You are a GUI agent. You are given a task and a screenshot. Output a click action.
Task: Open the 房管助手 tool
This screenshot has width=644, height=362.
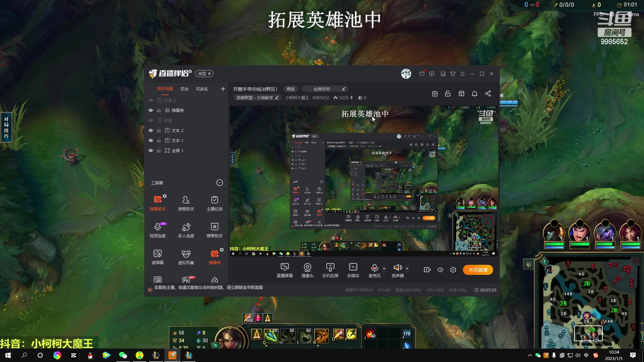click(186, 203)
